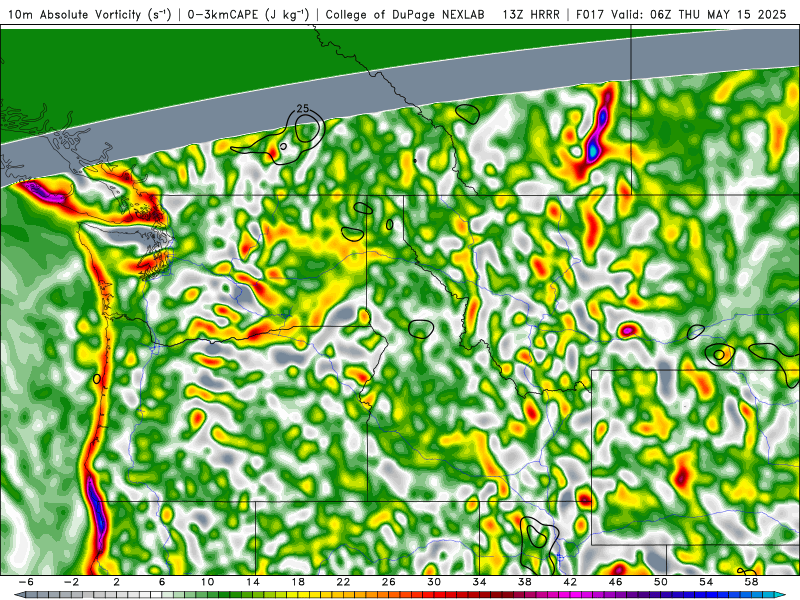Click the '46' colorbar scale value
This screenshot has width=800, height=600.
615,582
